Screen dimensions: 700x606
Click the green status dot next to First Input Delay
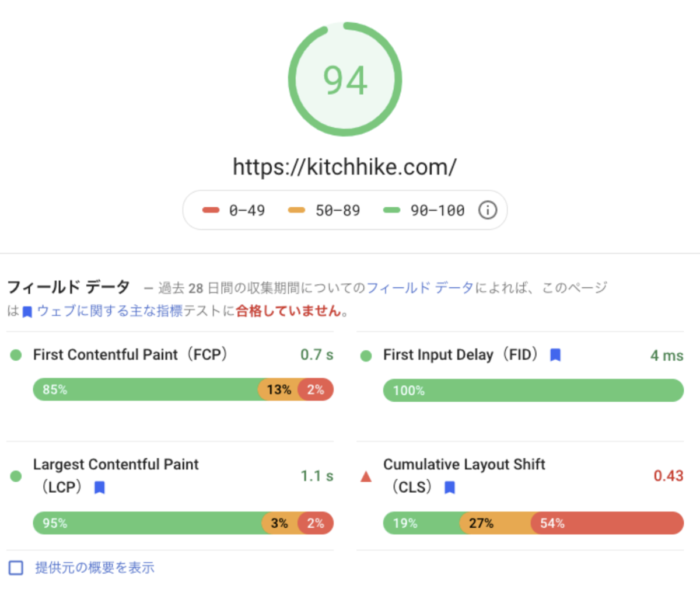[365, 354]
